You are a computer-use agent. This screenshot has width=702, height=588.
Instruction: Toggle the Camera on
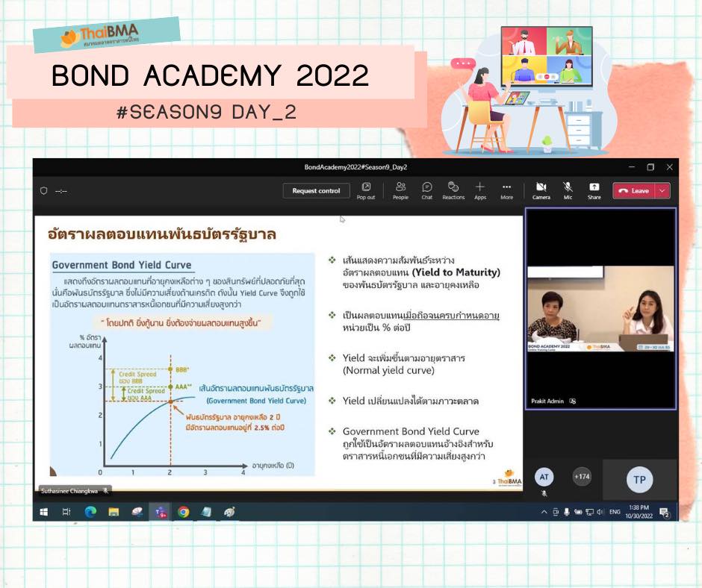point(541,190)
